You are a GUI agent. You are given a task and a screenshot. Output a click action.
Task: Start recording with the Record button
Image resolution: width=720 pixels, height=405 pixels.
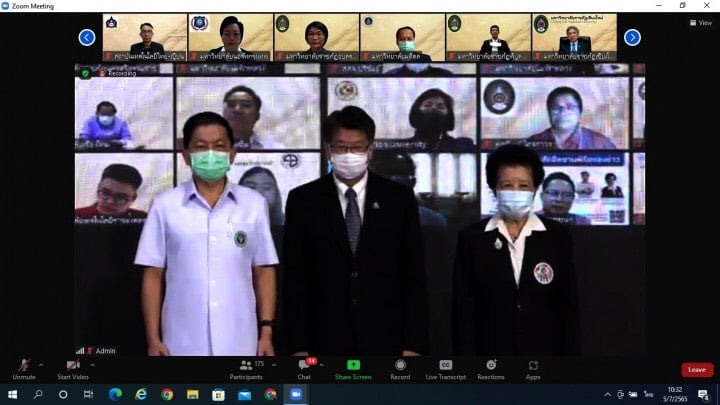point(400,367)
